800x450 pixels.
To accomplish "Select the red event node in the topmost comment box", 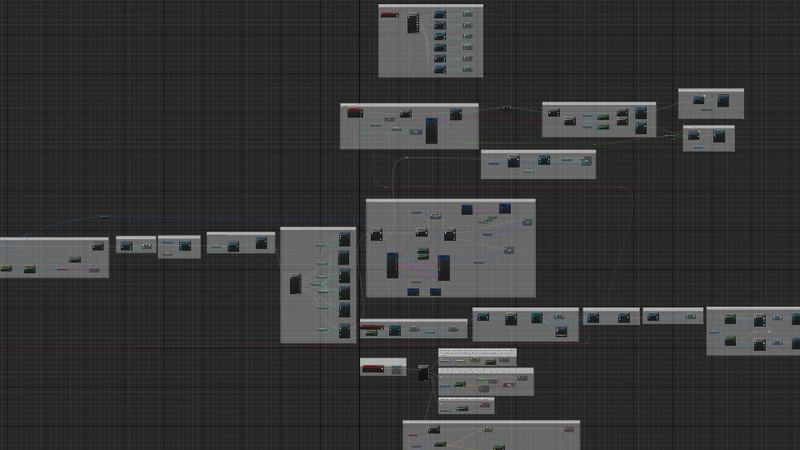I will [x=389, y=14].
